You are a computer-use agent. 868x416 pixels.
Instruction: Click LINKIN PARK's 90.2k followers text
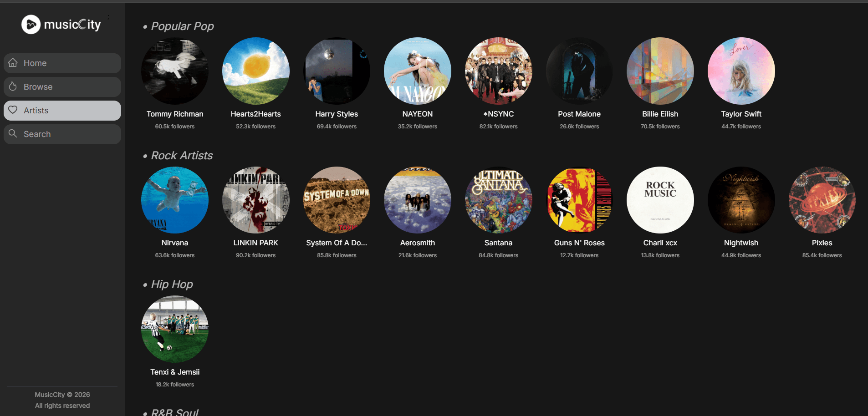[256, 255]
